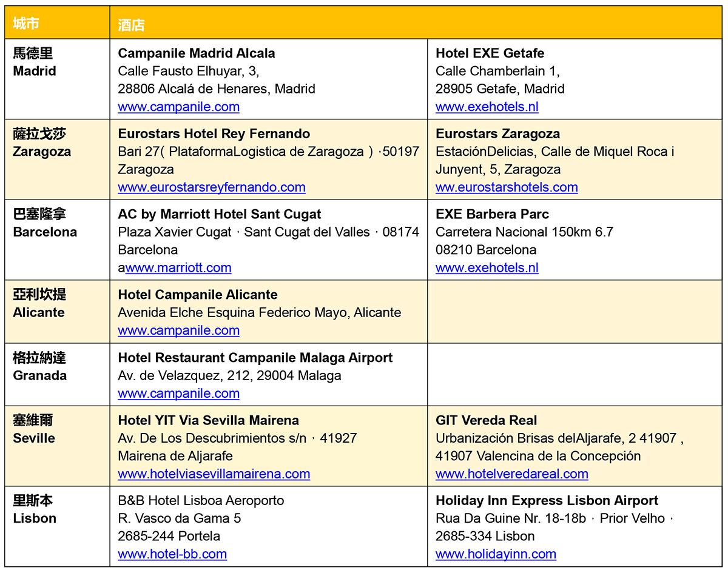728x573 pixels.
Task: Click the 酒店 column header
Action: [x=131, y=25]
